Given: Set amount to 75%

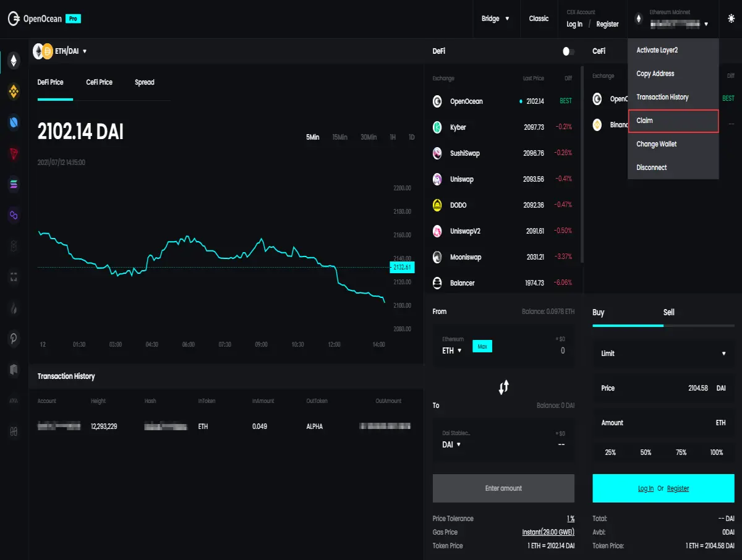Looking at the screenshot, I should click(x=681, y=452).
